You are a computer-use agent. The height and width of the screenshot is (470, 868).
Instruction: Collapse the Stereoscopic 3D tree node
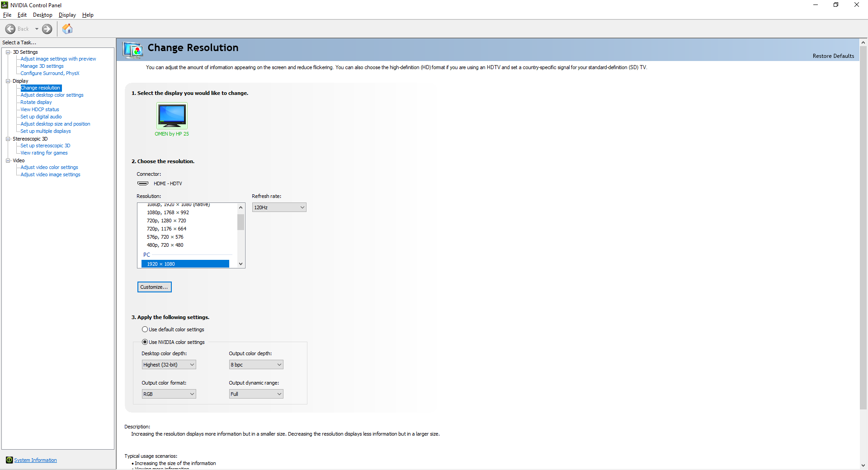coord(8,139)
